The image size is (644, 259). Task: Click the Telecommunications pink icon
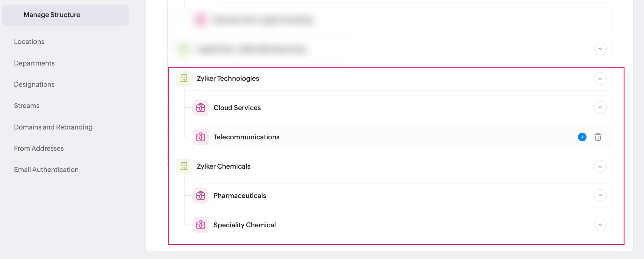(201, 137)
